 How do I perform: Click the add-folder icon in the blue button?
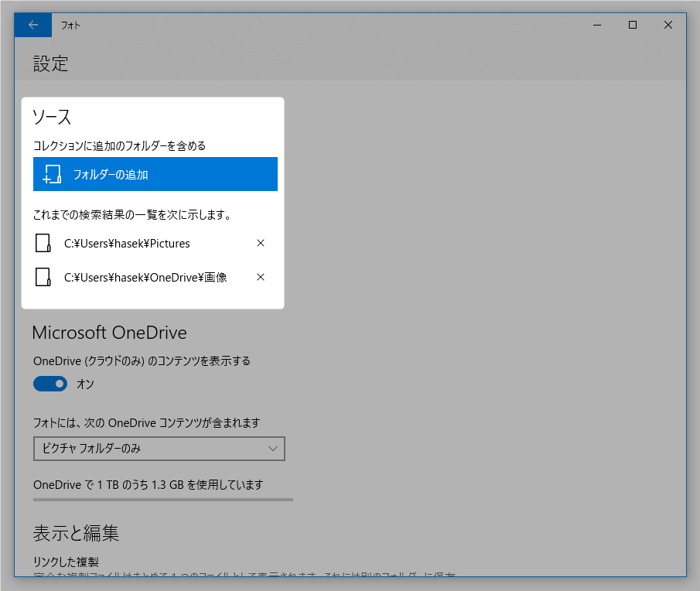click(x=52, y=174)
